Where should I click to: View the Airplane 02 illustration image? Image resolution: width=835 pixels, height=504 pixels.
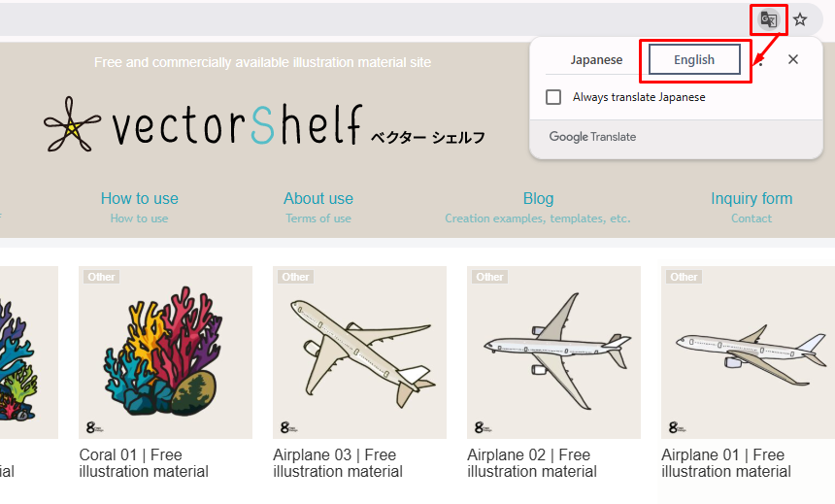pos(553,352)
